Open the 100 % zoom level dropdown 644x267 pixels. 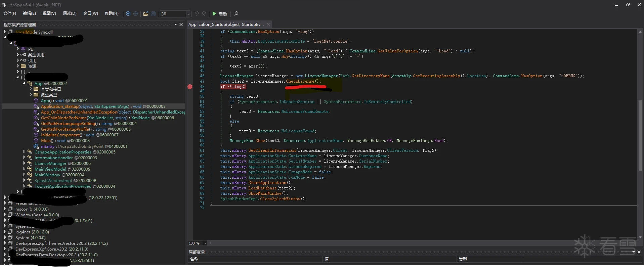(205, 243)
